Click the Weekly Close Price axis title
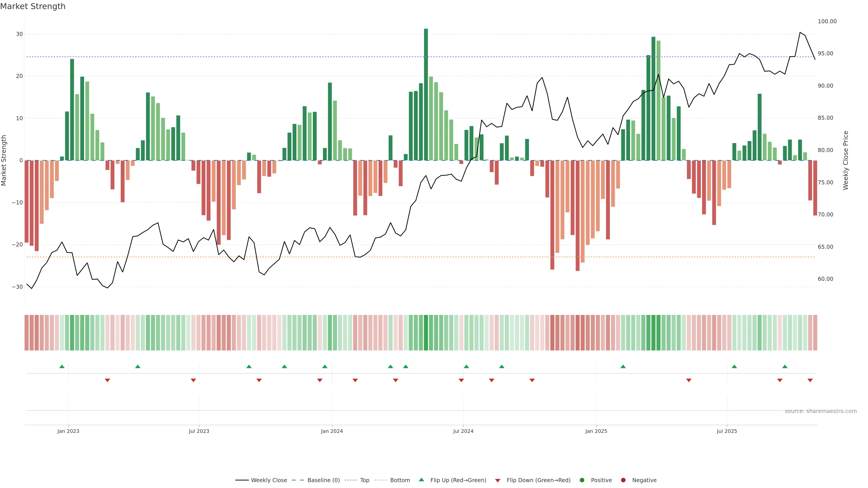The height and width of the screenshot is (488, 868). [x=846, y=160]
